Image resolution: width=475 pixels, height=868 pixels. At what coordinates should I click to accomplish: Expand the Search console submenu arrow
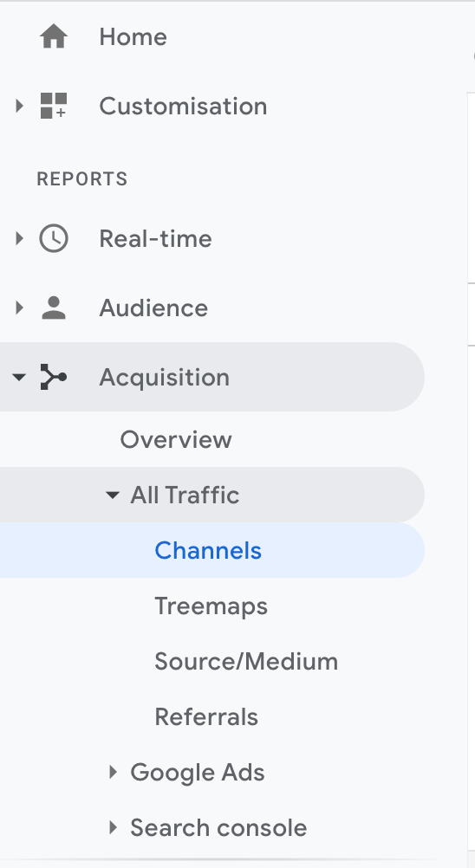click(x=113, y=827)
